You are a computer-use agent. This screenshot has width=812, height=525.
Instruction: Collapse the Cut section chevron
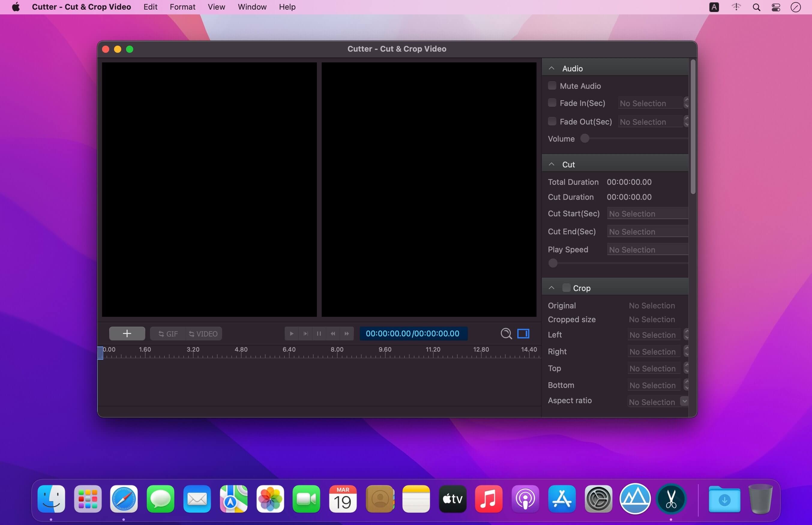tap(552, 164)
